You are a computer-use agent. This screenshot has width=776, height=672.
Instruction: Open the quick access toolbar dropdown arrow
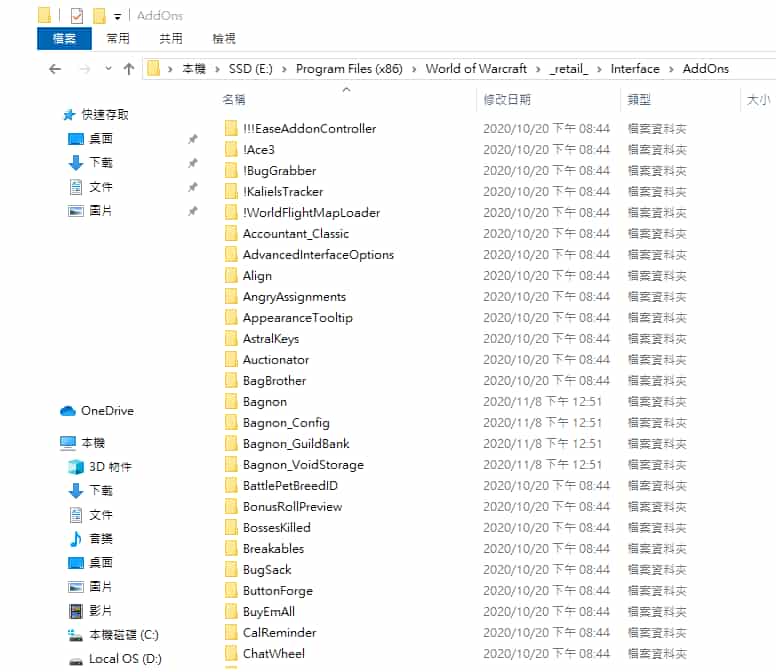pyautogui.click(x=117, y=17)
